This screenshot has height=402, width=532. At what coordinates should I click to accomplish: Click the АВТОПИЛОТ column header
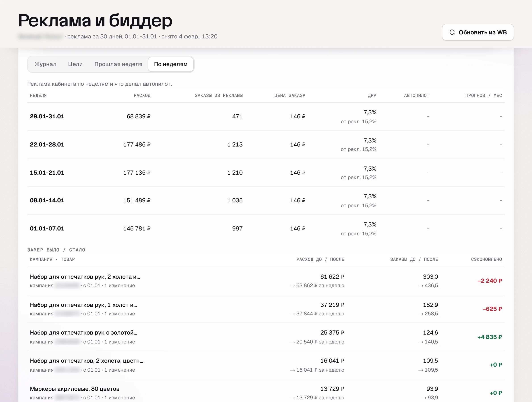[417, 96]
